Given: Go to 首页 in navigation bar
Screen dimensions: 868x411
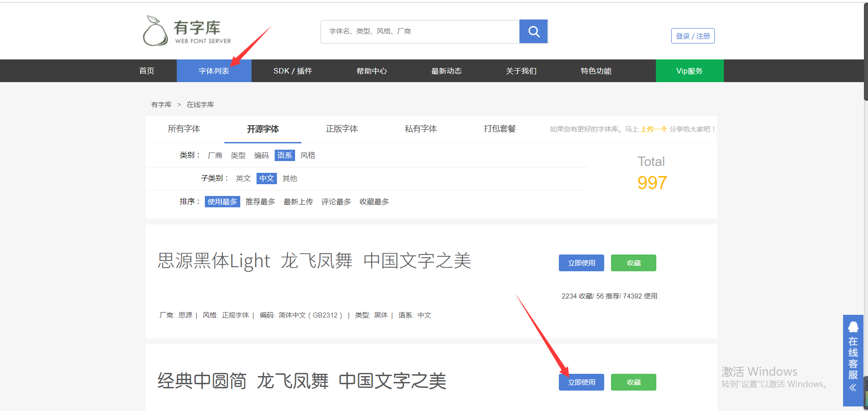Looking at the screenshot, I should click(147, 71).
